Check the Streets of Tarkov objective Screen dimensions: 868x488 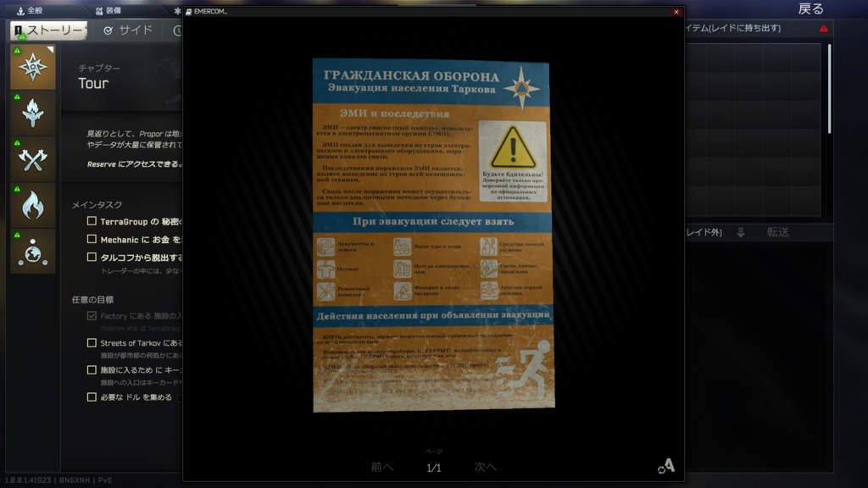[92, 343]
